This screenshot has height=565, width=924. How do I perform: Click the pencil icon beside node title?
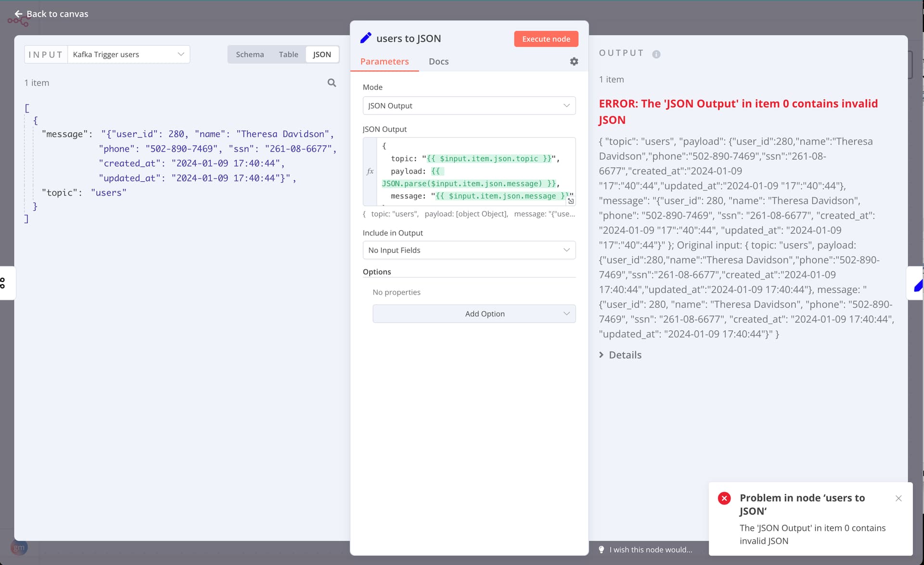pyautogui.click(x=366, y=38)
